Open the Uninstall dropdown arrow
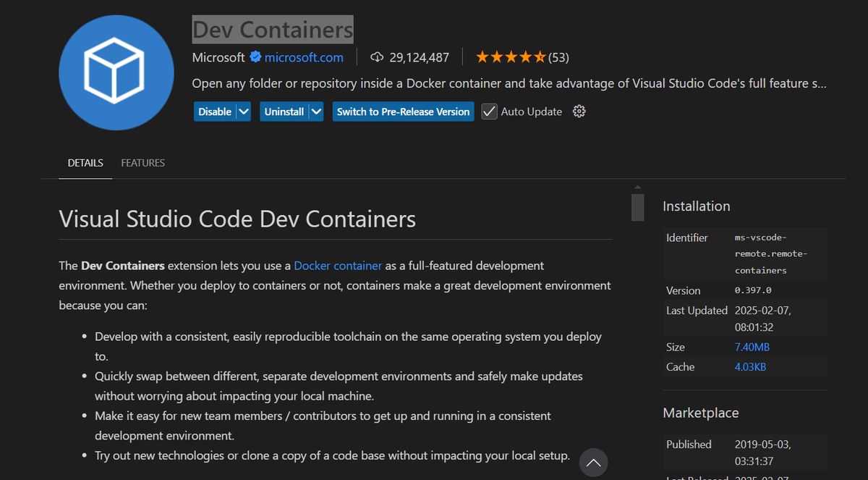868x480 pixels. (x=316, y=111)
